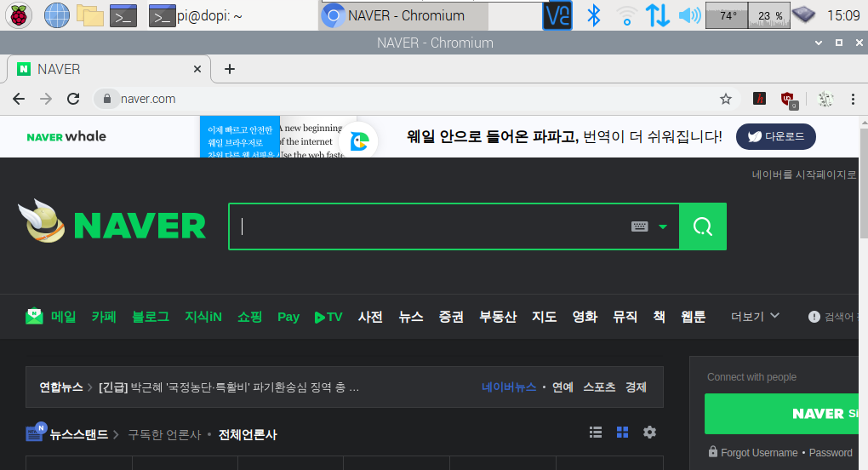Open 뉴스 in the navigation
Screen dimensions: 868x470
pos(411,317)
